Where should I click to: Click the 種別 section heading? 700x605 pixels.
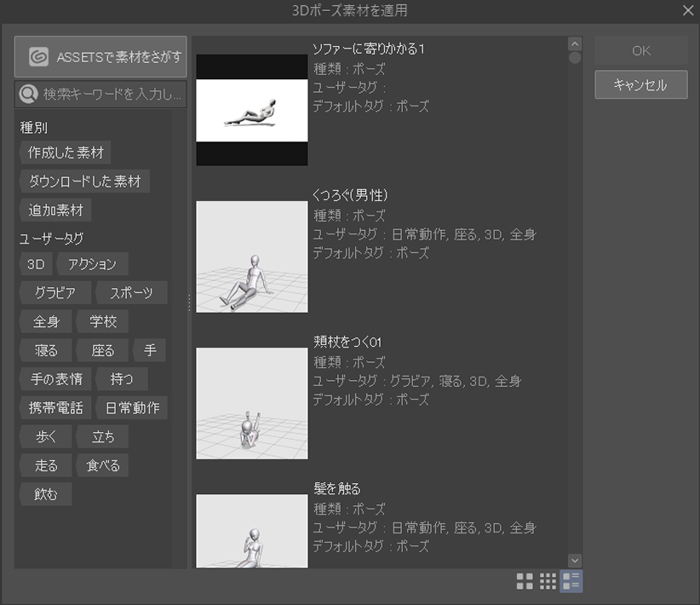point(33,127)
